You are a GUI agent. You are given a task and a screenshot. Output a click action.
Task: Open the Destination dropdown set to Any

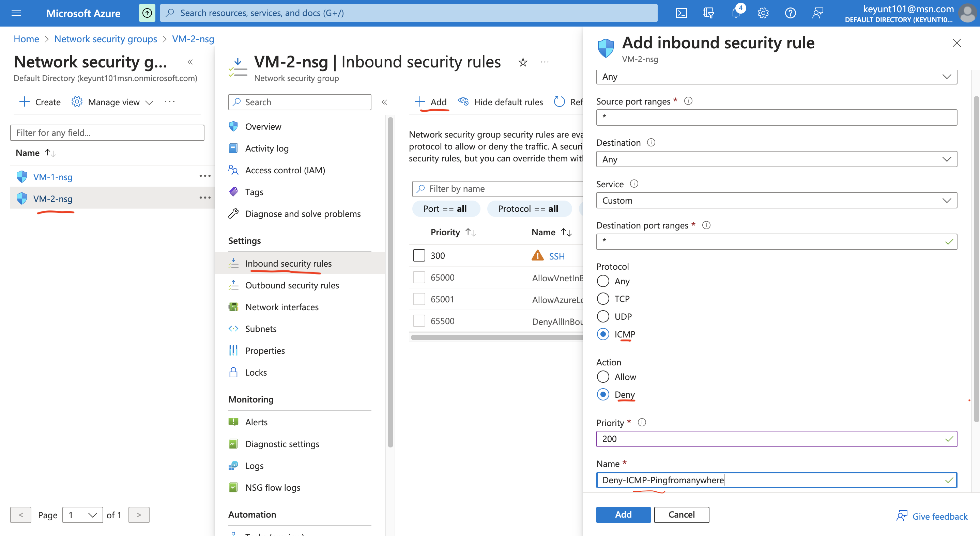pyautogui.click(x=776, y=159)
